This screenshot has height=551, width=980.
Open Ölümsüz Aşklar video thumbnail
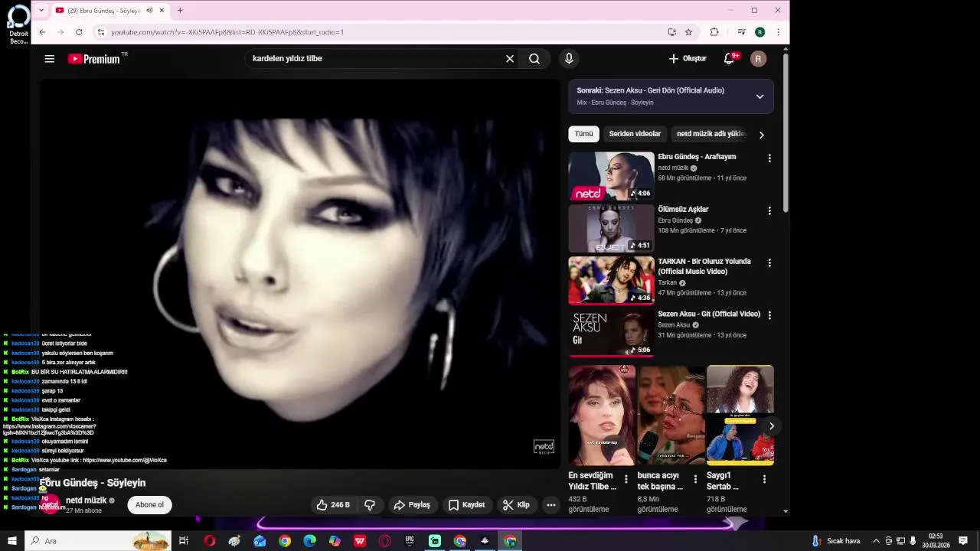pos(611,228)
